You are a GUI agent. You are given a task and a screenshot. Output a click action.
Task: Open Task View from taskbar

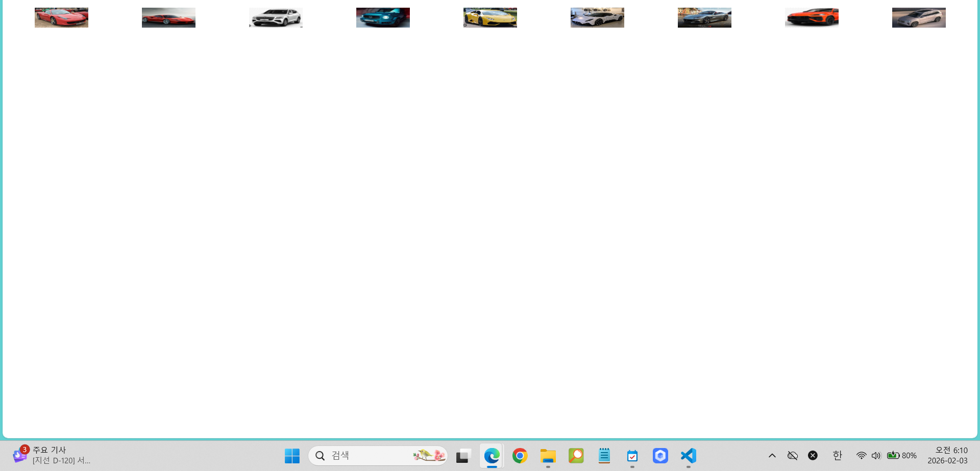coord(463,456)
